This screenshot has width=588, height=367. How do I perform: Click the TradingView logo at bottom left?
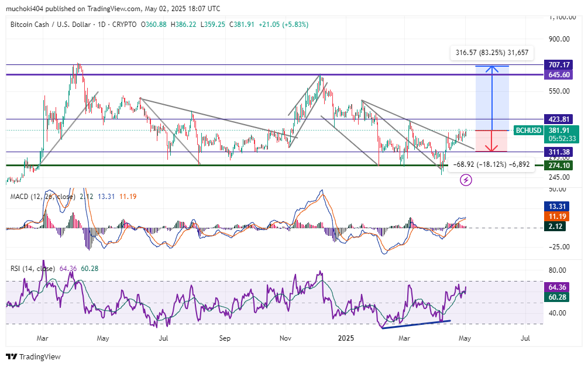tap(33, 356)
